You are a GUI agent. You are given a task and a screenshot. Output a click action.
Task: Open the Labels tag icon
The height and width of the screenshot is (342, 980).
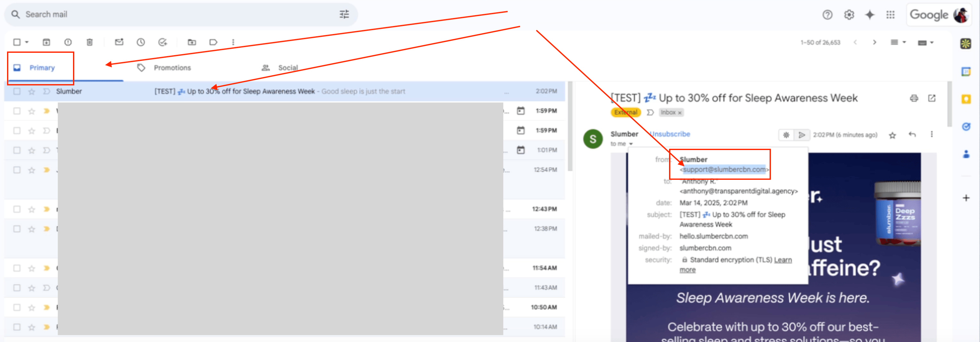213,42
